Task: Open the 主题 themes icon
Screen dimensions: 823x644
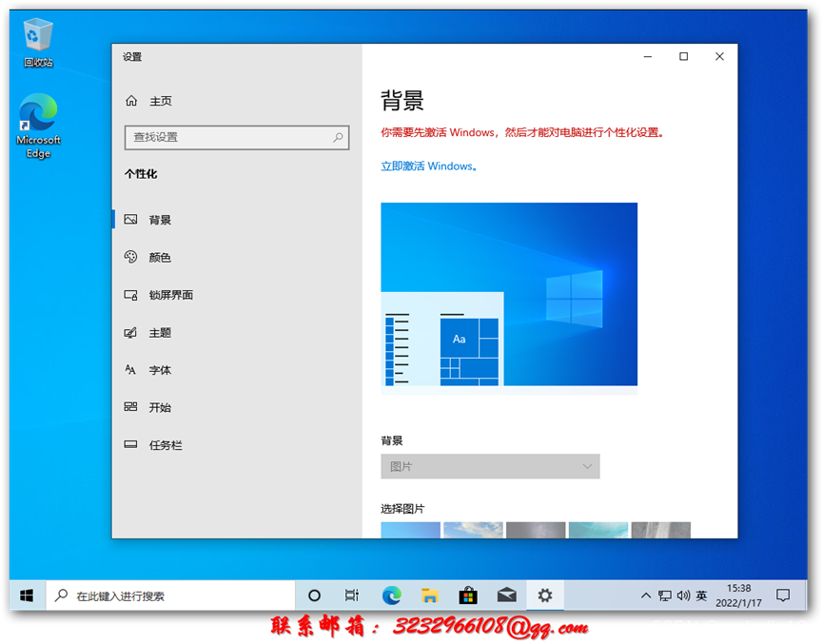Action: 130,332
